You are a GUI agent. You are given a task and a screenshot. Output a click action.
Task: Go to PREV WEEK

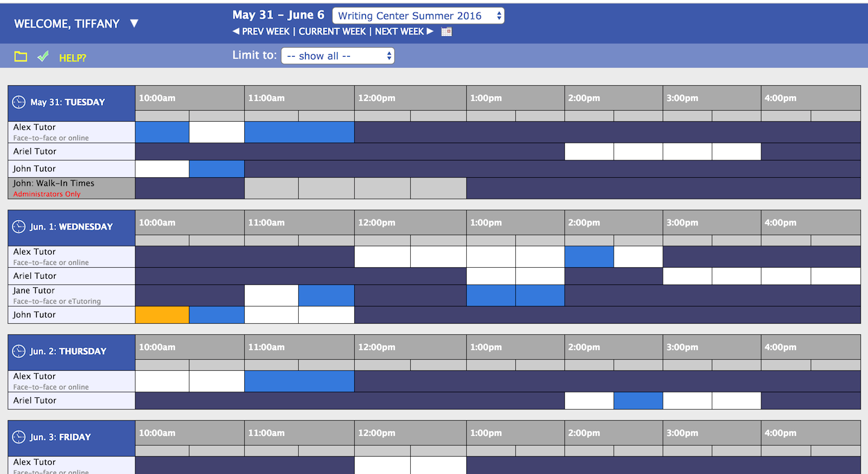click(x=261, y=32)
